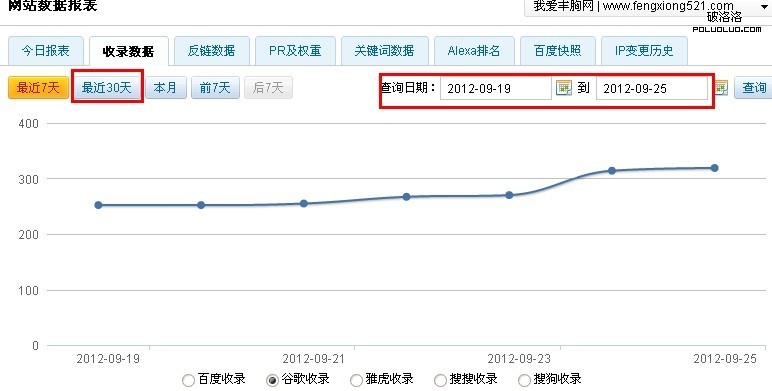
Task: Select the 谷歌收录 radio button
Action: tap(272, 380)
